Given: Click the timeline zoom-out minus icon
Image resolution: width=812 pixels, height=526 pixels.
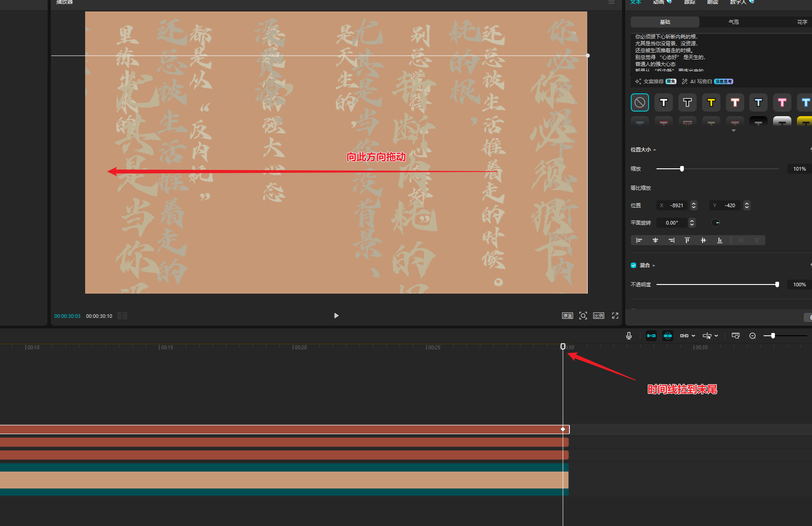Looking at the screenshot, I should point(752,336).
